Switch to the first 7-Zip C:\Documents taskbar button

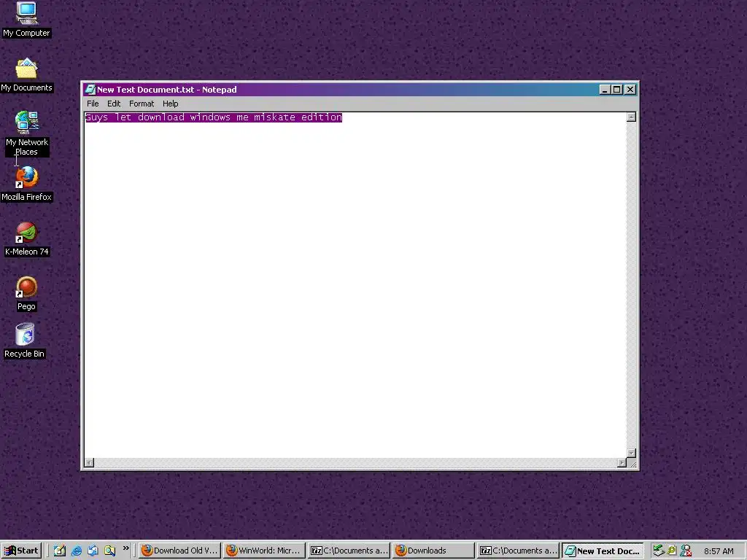pyautogui.click(x=349, y=551)
